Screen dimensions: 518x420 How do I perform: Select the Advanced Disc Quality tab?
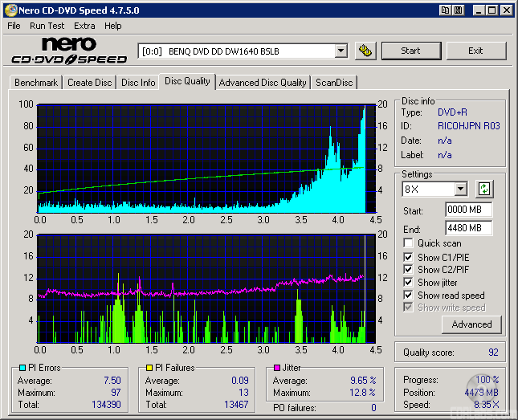[x=263, y=83]
